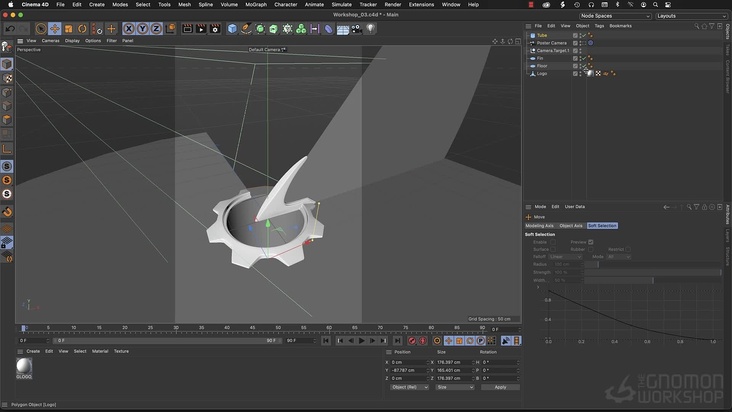This screenshot has height=412, width=732.
Task: Switch to the Object Axis tab
Action: pyautogui.click(x=570, y=225)
